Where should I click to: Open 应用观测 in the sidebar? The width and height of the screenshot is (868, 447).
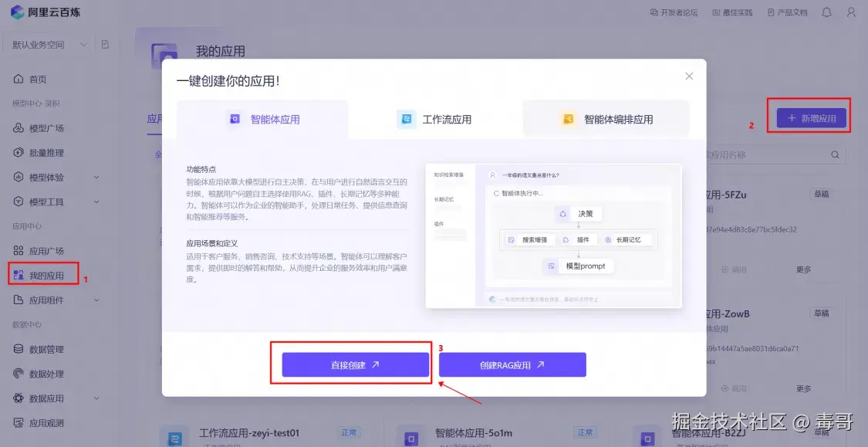pos(46,422)
